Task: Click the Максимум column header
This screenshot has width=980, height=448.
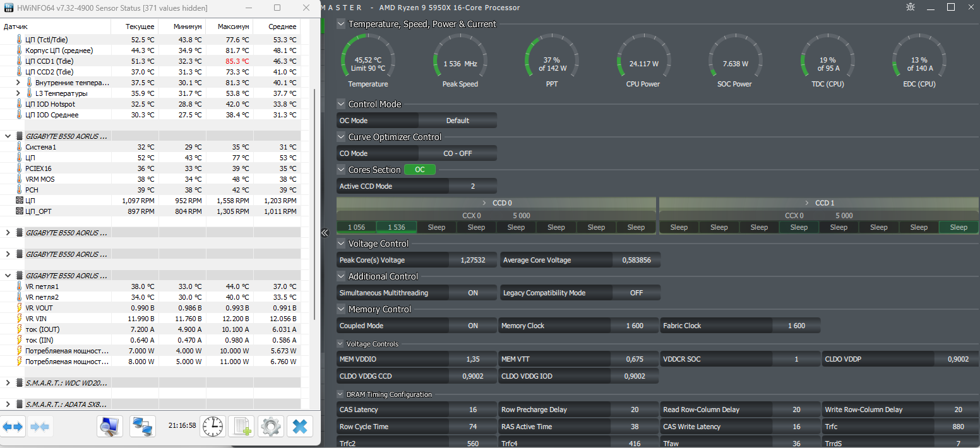Action: coord(230,27)
